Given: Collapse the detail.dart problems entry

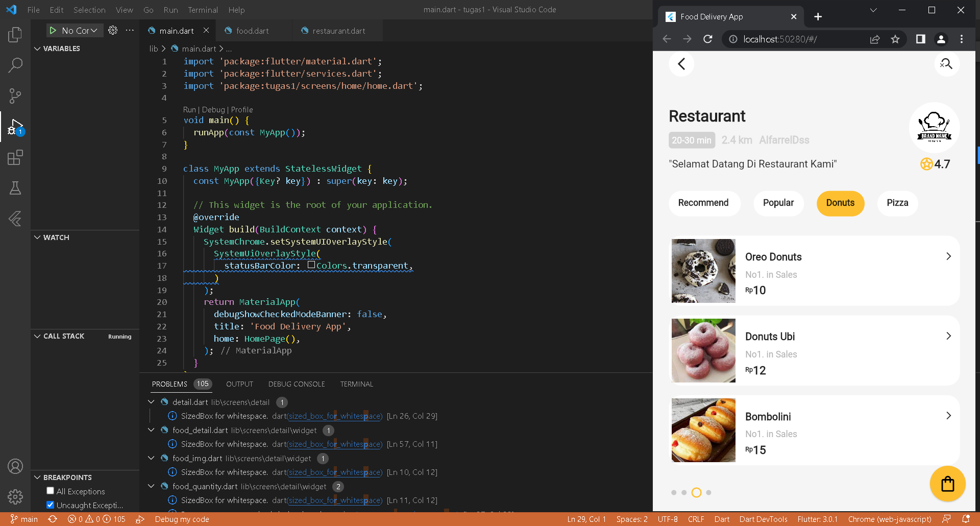Looking at the screenshot, I should pos(151,402).
